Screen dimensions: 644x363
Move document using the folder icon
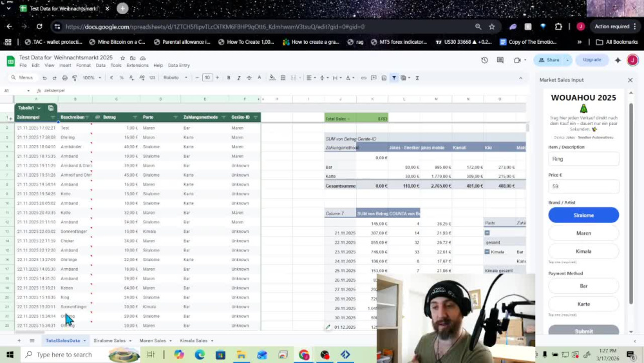pyautogui.click(x=133, y=59)
